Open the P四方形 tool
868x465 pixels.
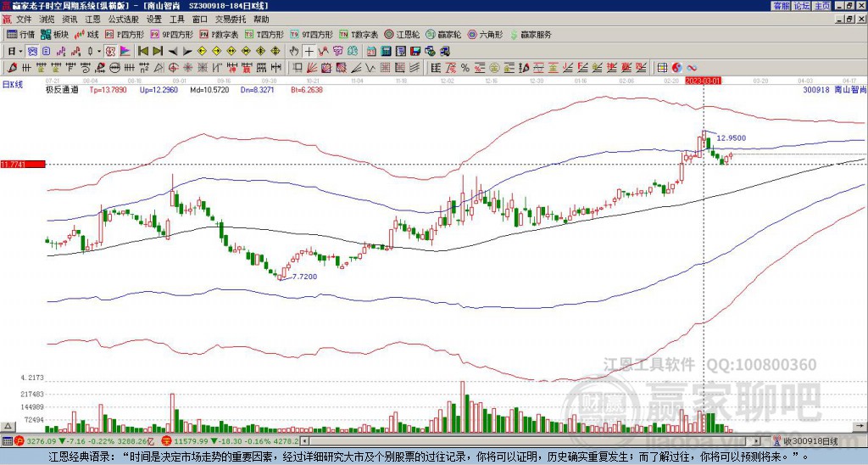pyautogui.click(x=125, y=34)
